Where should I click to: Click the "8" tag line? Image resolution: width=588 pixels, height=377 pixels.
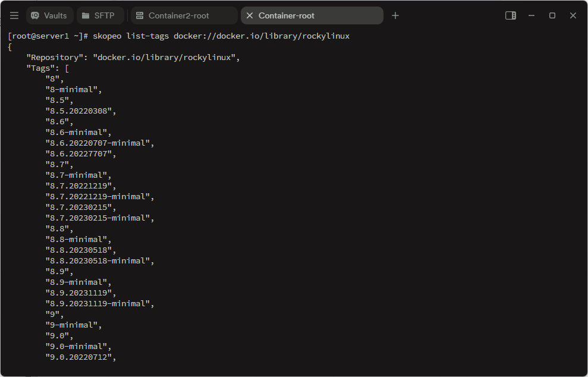point(55,78)
